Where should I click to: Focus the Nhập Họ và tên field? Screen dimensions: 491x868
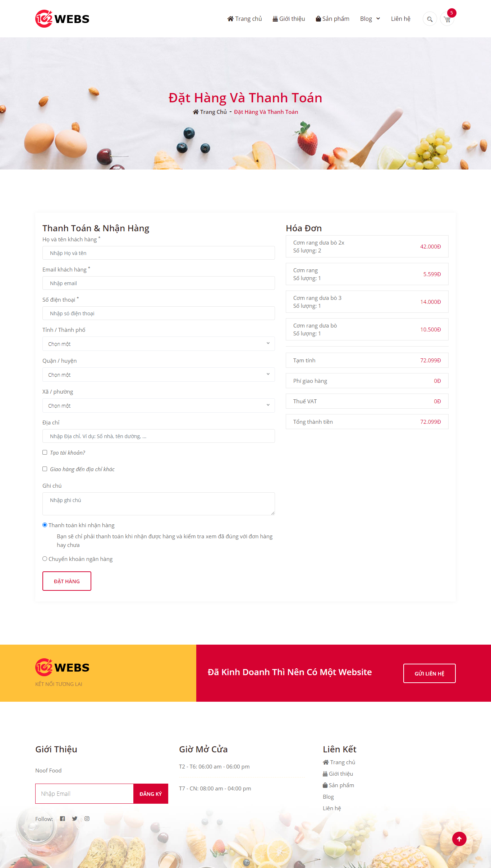[x=159, y=253]
